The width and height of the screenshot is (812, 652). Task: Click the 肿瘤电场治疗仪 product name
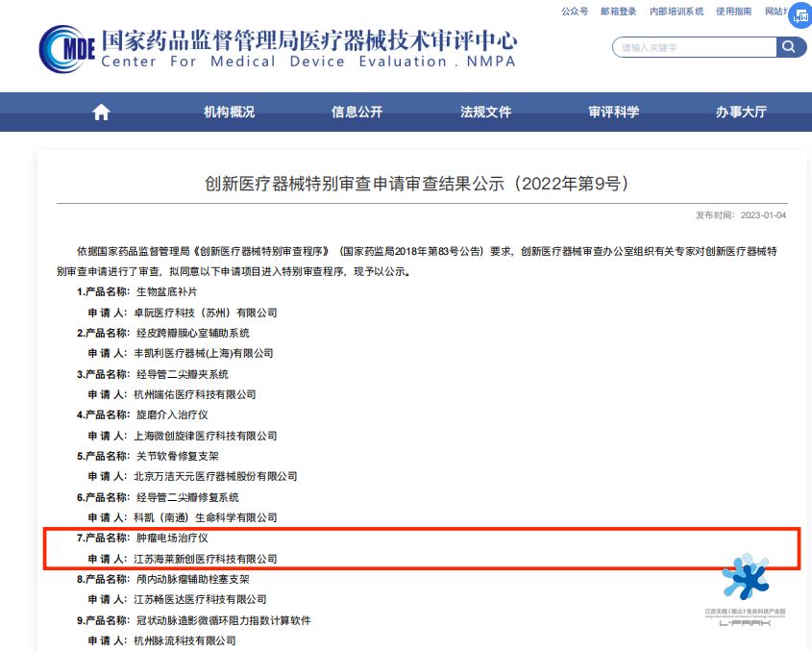(x=172, y=539)
